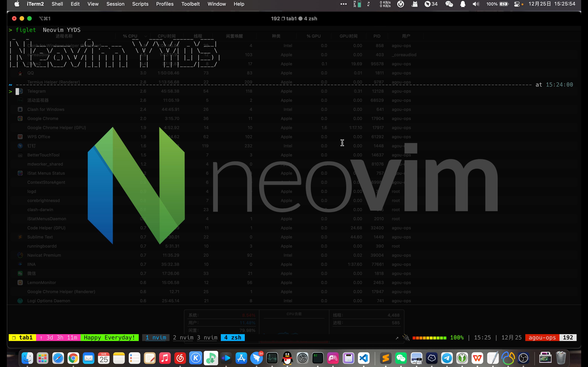Image resolution: width=588 pixels, height=367 pixels.
Task: Select the tmux window '1 nvim'
Action: coord(156,337)
